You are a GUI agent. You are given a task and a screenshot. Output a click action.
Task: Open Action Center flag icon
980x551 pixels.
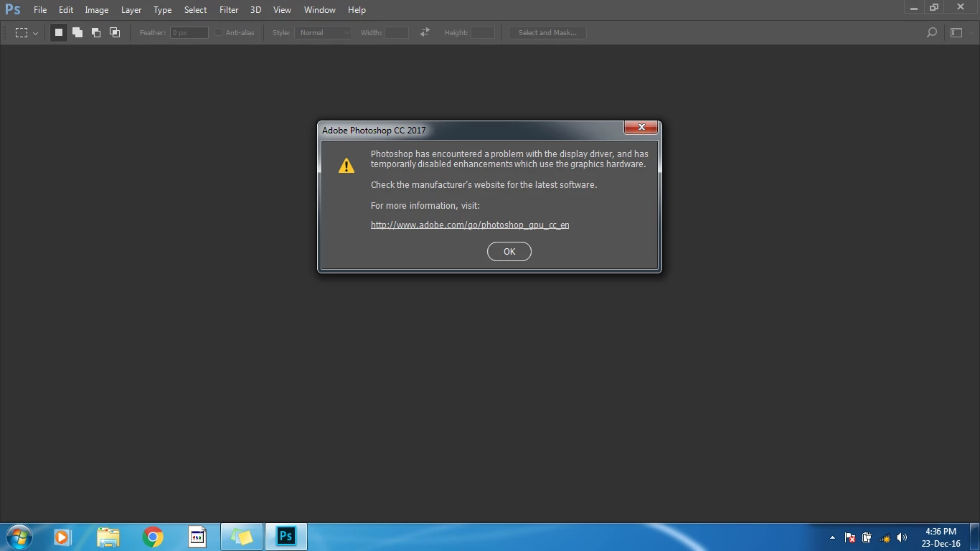coord(850,537)
